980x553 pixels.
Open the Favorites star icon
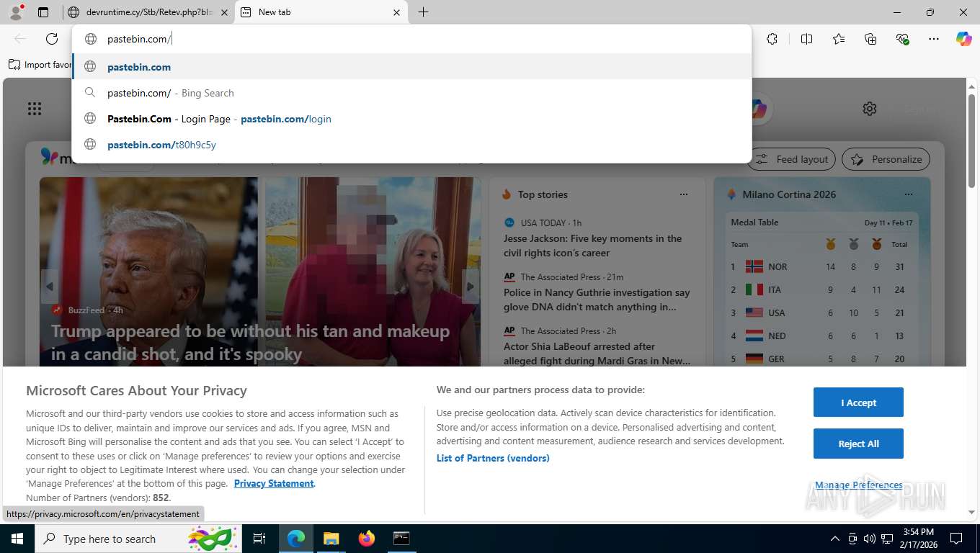pyautogui.click(x=839, y=39)
